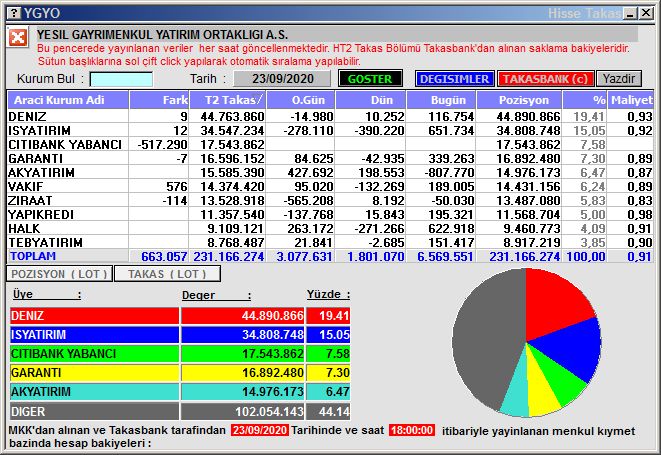This screenshot has width=661, height=455.
Task: Select the AKYATIRIM row in the table
Action: 330,172
